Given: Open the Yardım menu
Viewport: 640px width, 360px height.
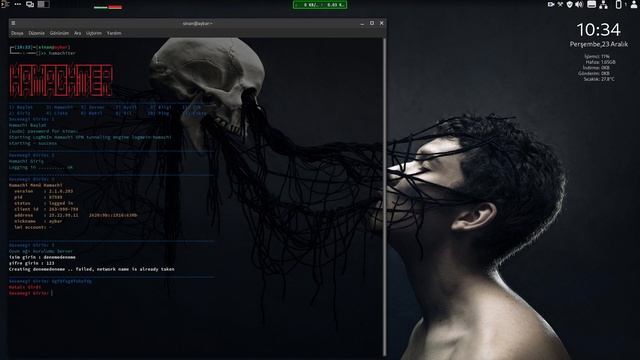Looking at the screenshot, I should (x=114, y=33).
